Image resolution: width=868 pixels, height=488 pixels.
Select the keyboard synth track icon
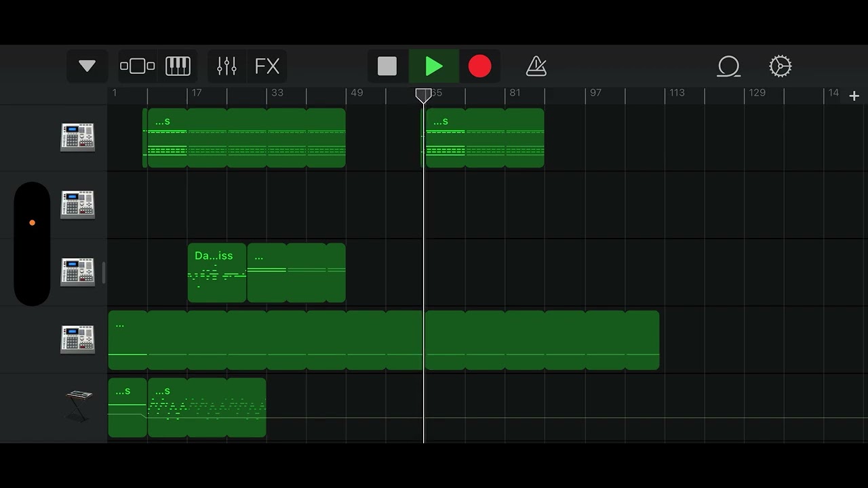(x=79, y=405)
